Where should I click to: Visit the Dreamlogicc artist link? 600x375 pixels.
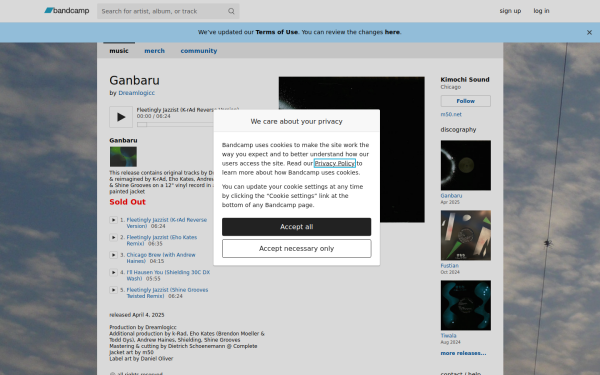(x=137, y=93)
